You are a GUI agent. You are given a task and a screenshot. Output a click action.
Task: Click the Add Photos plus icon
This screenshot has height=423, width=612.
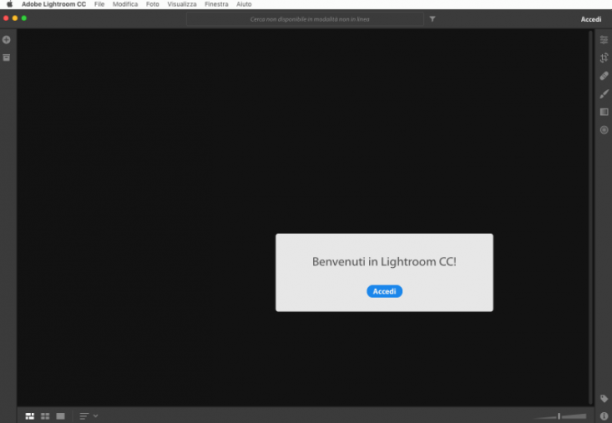(6, 40)
